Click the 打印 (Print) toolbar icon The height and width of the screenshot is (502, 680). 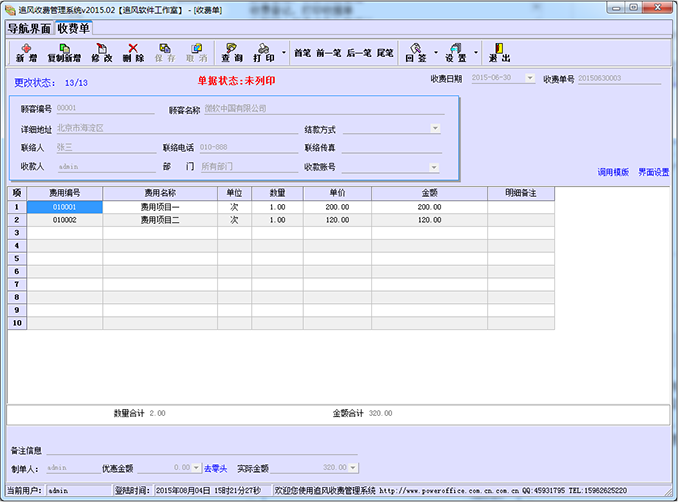pyautogui.click(x=263, y=52)
